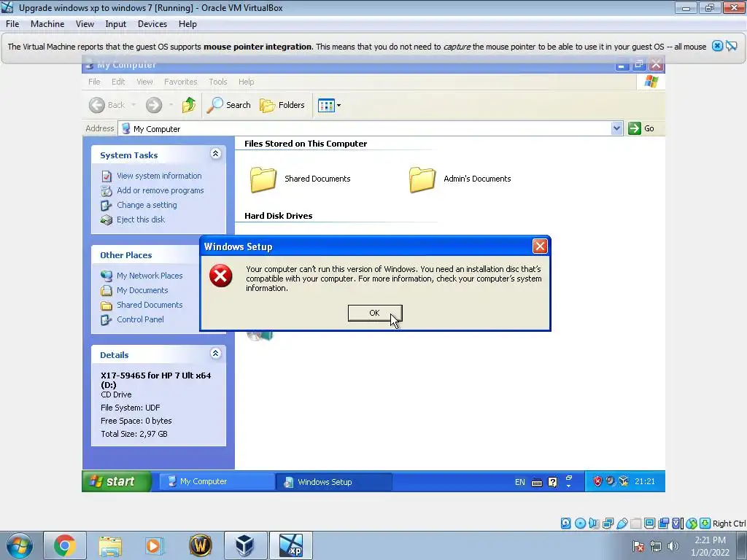Click the XP start button
This screenshot has height=560, width=747.
click(x=117, y=481)
